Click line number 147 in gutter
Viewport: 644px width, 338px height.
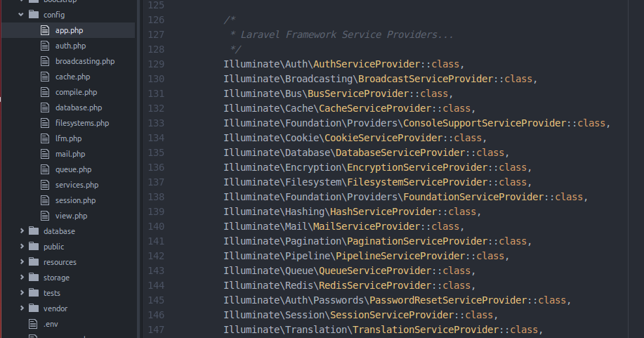[x=156, y=330]
